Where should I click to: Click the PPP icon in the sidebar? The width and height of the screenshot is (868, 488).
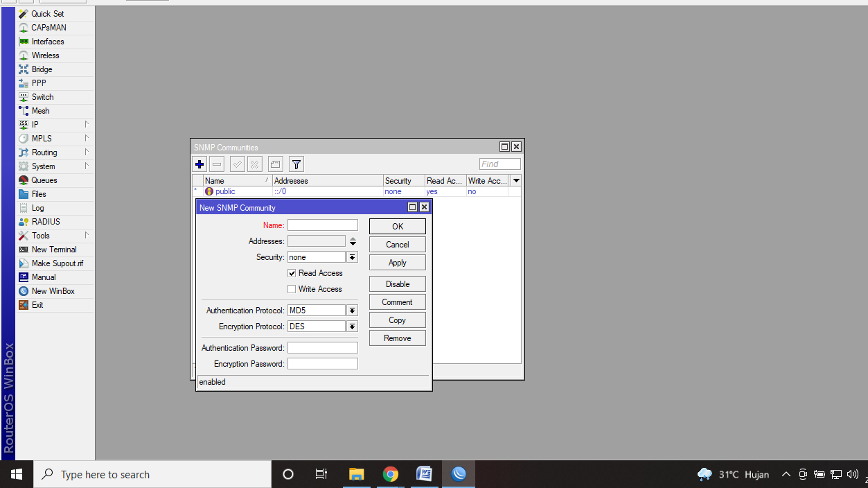tap(24, 83)
